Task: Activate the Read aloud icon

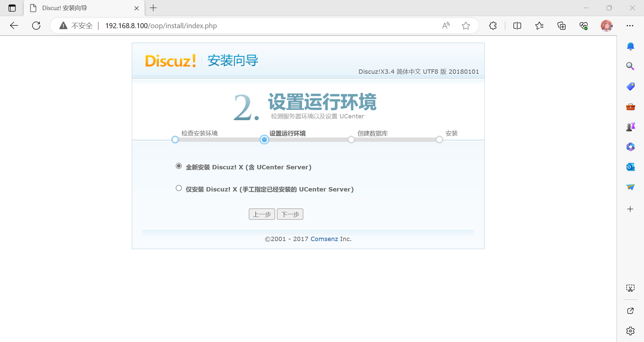Action: [x=446, y=26]
